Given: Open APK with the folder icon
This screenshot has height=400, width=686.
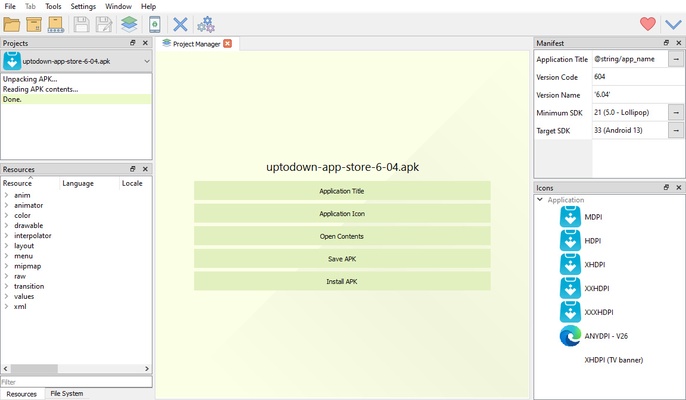Looking at the screenshot, I should point(11,25).
